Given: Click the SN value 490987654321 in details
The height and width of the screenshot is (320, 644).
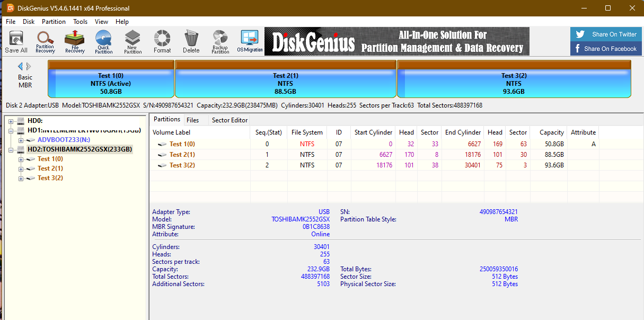Looking at the screenshot, I should point(499,212).
